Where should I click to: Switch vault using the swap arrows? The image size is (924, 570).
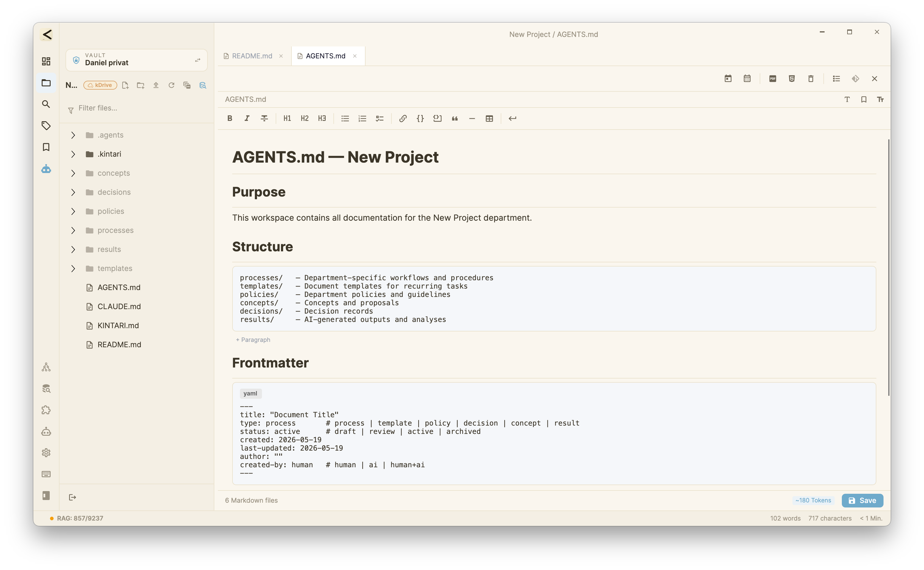click(197, 60)
